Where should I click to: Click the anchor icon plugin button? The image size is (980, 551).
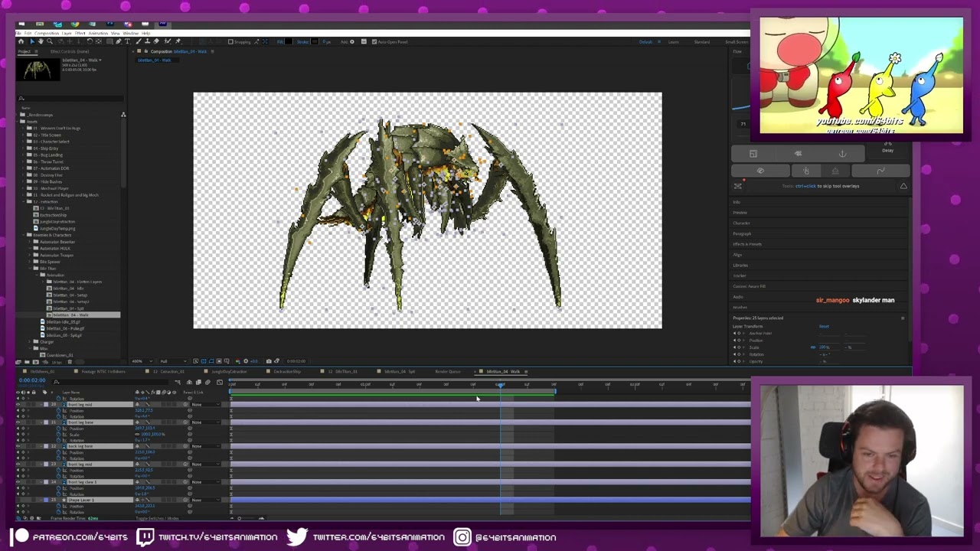tap(842, 154)
